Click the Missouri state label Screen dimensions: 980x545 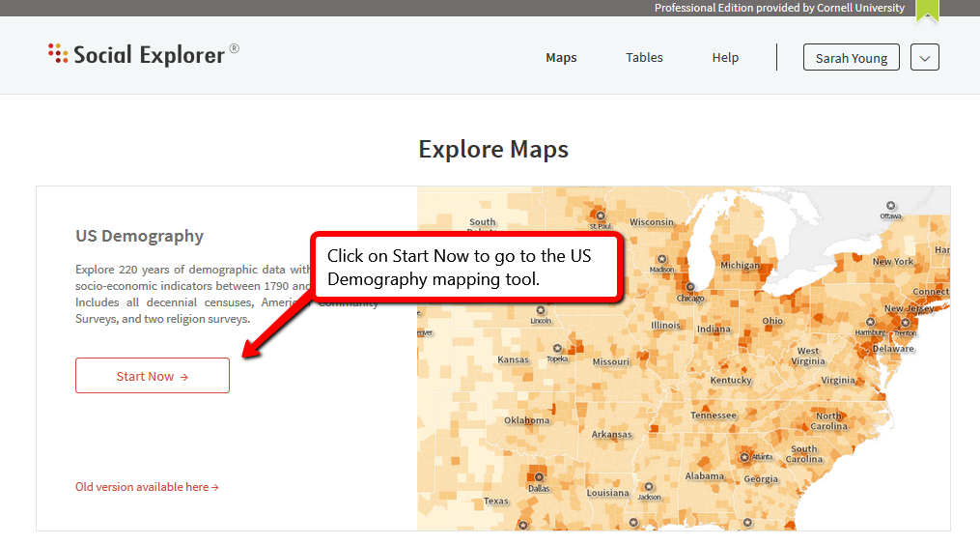pyautogui.click(x=610, y=361)
